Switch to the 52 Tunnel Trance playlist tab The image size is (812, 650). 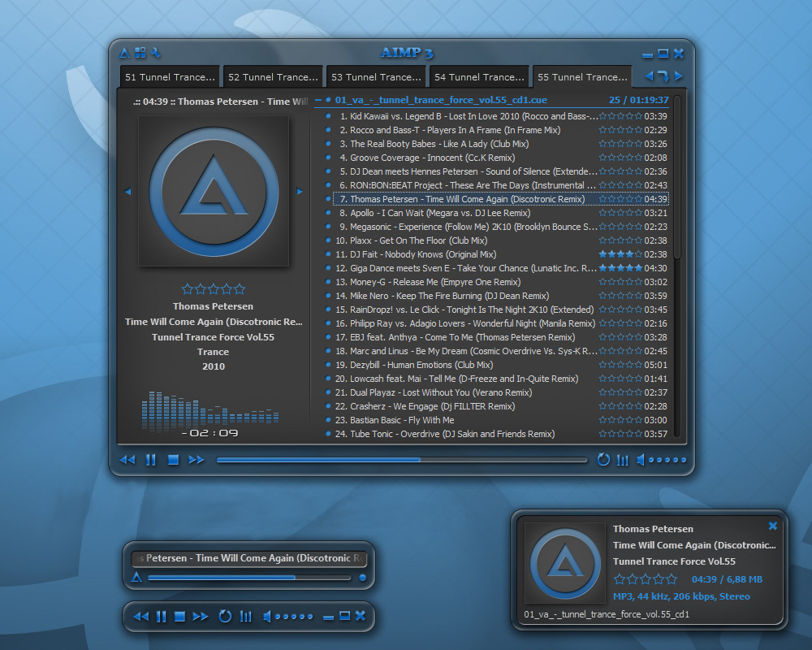pyautogui.click(x=272, y=77)
